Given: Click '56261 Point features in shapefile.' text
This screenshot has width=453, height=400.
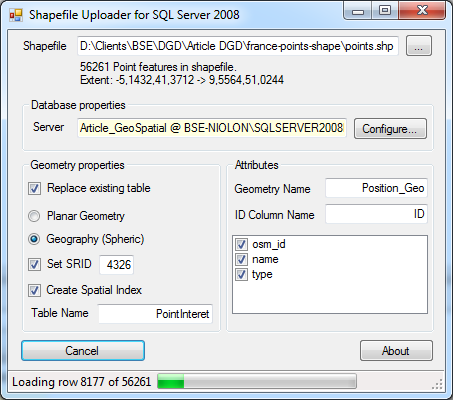Looking at the screenshot, I should click(158, 67).
